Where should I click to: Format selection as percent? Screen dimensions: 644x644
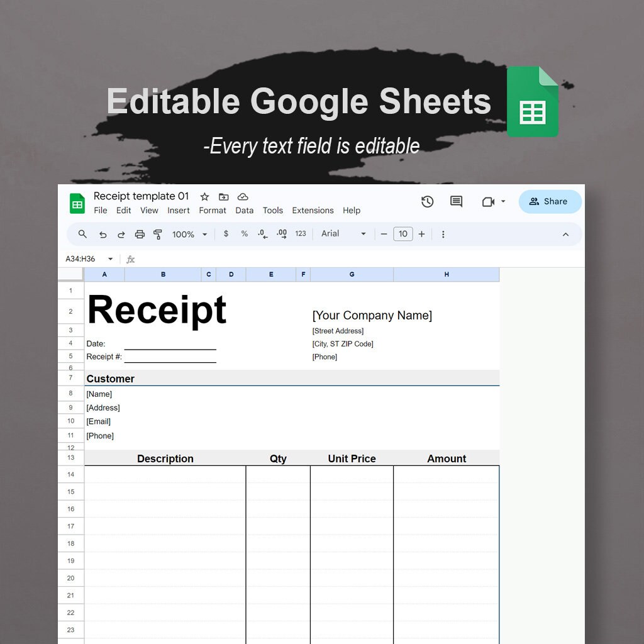[x=244, y=233]
